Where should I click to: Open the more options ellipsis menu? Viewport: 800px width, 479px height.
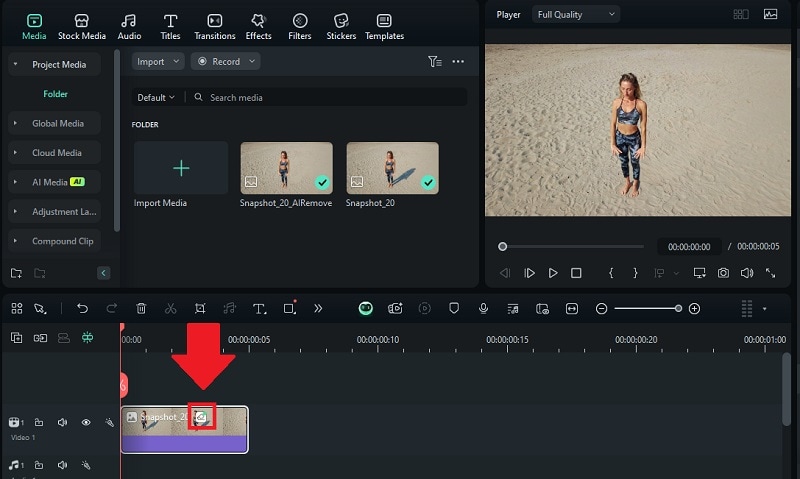coord(458,62)
